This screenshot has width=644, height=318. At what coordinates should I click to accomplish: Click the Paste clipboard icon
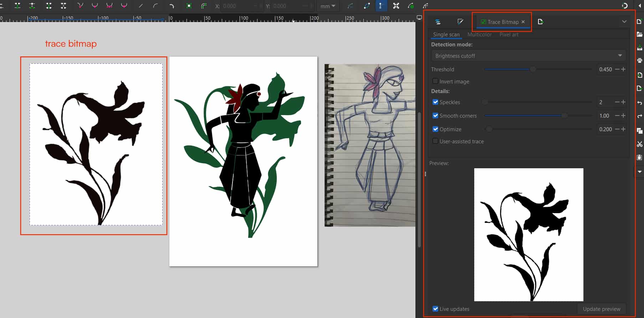(x=639, y=157)
